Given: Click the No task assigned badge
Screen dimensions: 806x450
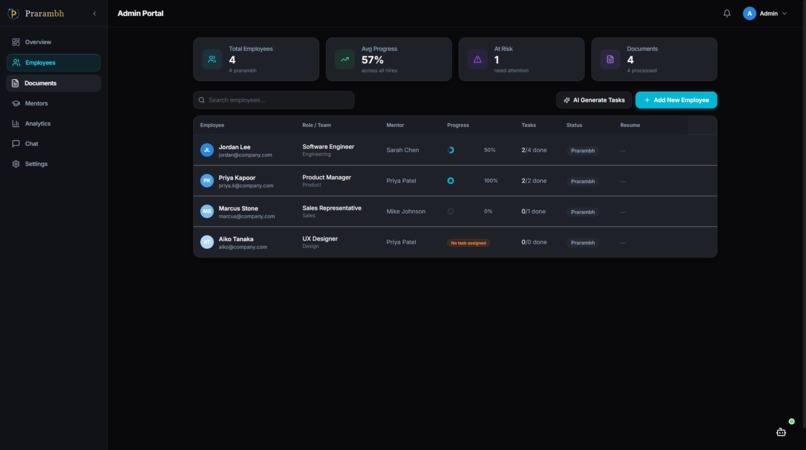Looking at the screenshot, I should point(468,243).
